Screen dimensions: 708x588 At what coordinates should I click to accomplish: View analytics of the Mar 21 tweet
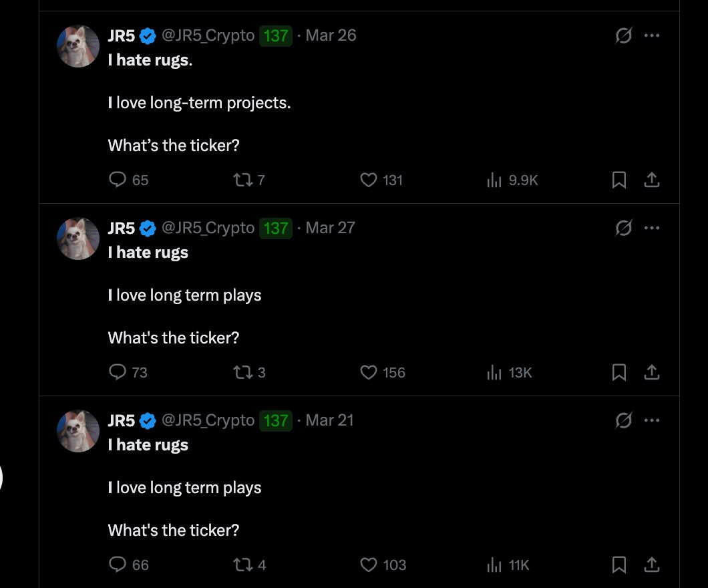(494, 565)
